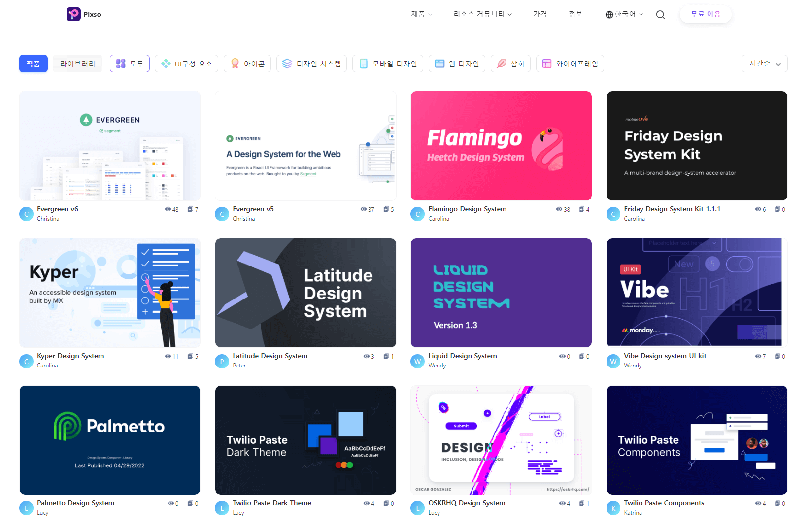This screenshot has width=810, height=532.
Task: Click the views eye icon for OSKRHQ Design System
Action: coord(562,503)
